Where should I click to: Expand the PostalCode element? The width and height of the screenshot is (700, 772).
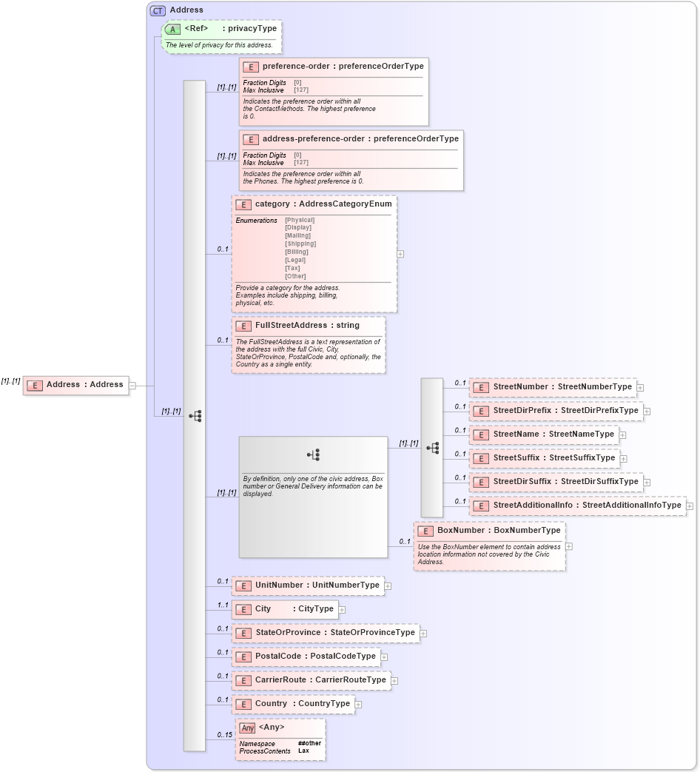click(x=384, y=657)
